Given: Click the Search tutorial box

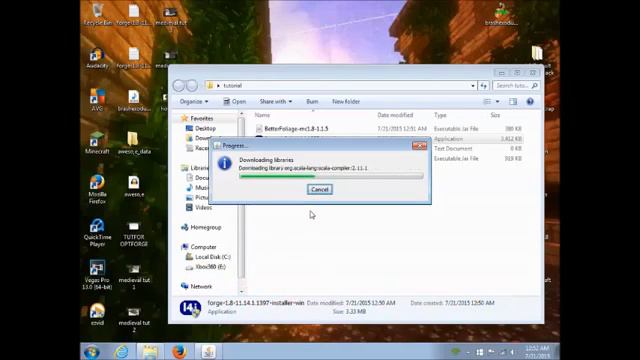Looking at the screenshot, I should 516,85.
